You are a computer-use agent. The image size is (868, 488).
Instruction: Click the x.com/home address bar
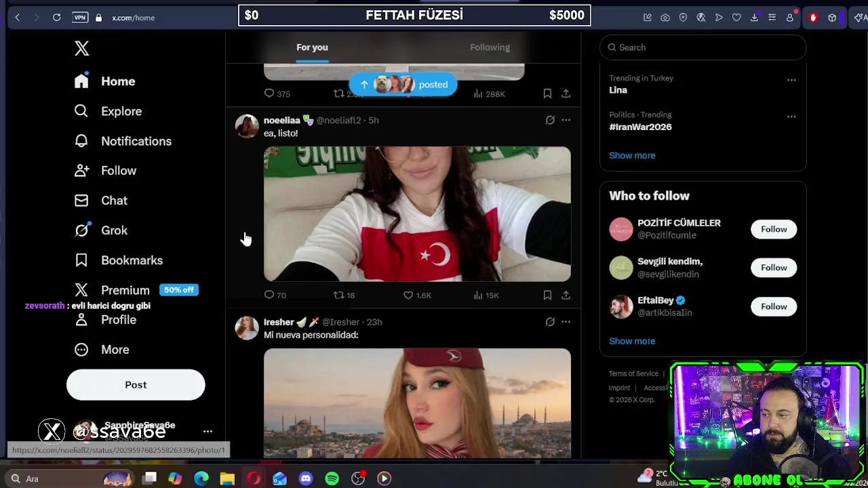[x=134, y=18]
